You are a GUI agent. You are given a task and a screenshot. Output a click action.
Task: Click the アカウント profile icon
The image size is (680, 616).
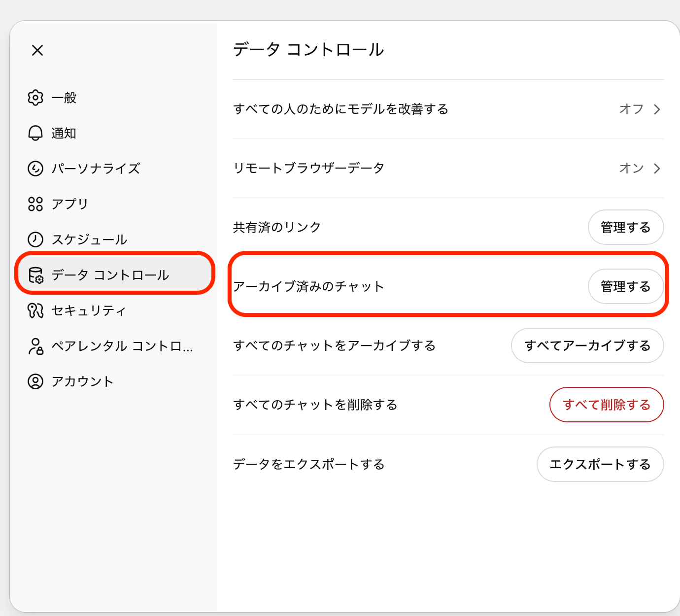pyautogui.click(x=35, y=381)
